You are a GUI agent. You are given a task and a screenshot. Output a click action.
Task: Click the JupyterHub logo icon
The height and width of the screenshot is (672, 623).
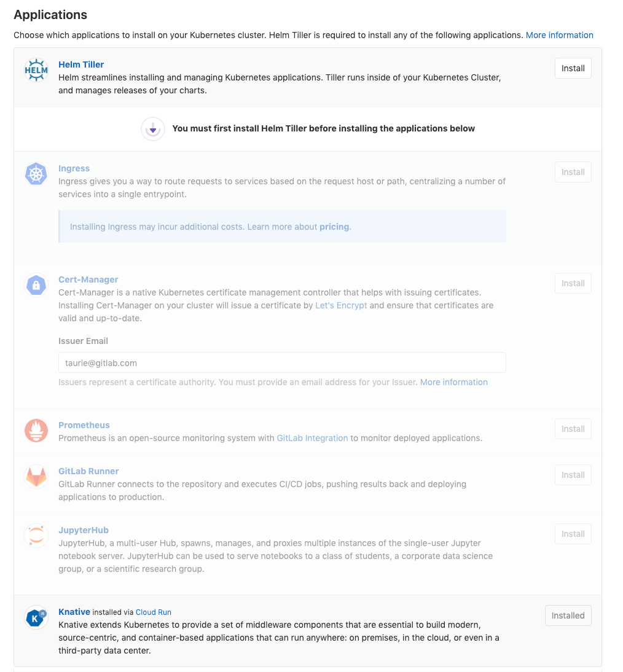coord(36,536)
